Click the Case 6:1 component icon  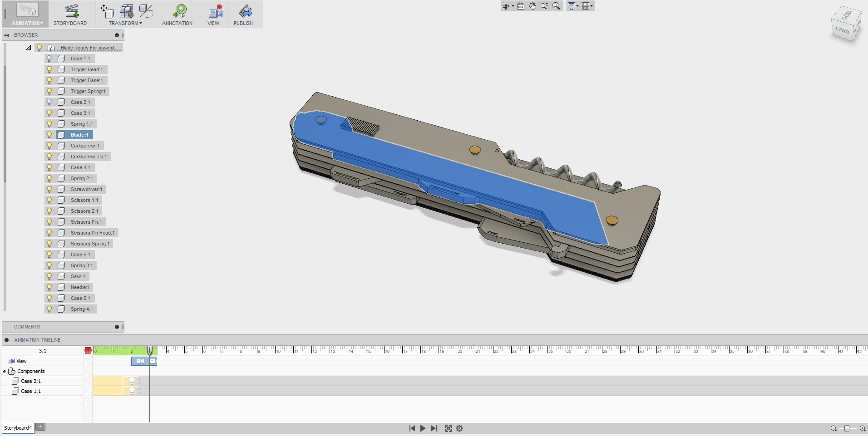pos(61,298)
